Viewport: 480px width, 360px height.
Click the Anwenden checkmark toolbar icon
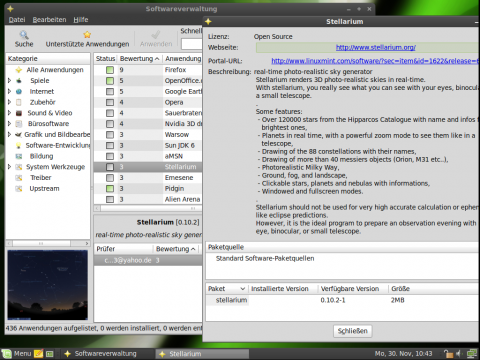[156, 35]
